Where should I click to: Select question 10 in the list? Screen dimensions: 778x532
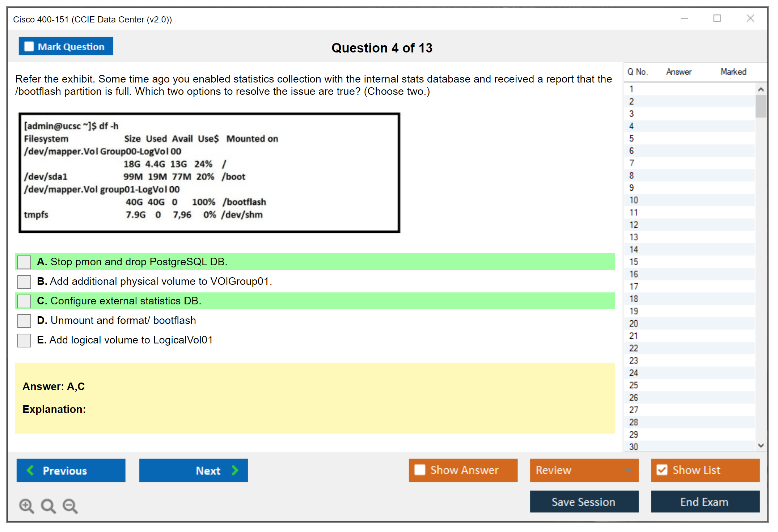coord(634,200)
